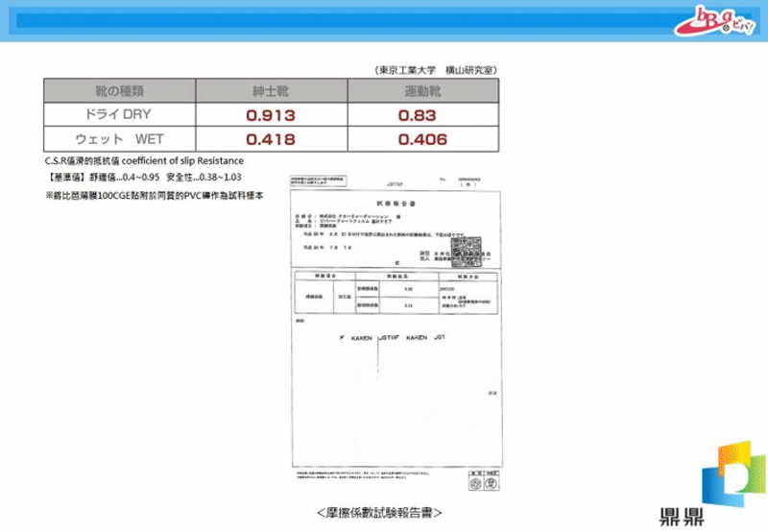This screenshot has width=768, height=532.
Task: Select the 0.83 dry value cell
Action: click(421, 115)
